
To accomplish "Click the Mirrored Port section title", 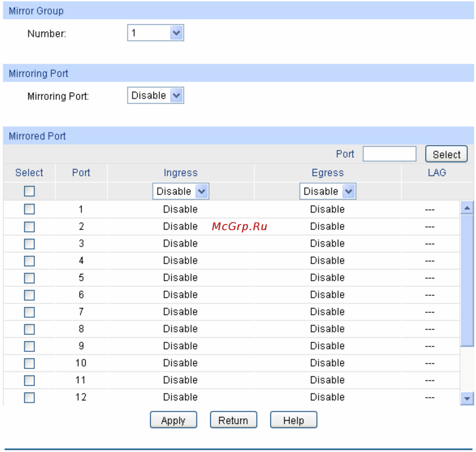I will [37, 136].
